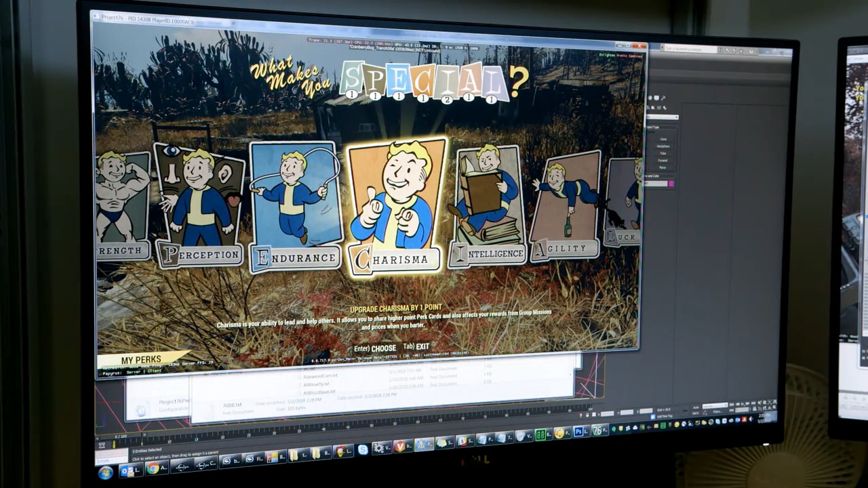
Task: Select the 76BB.txt file in Explorer
Action: 233,405
